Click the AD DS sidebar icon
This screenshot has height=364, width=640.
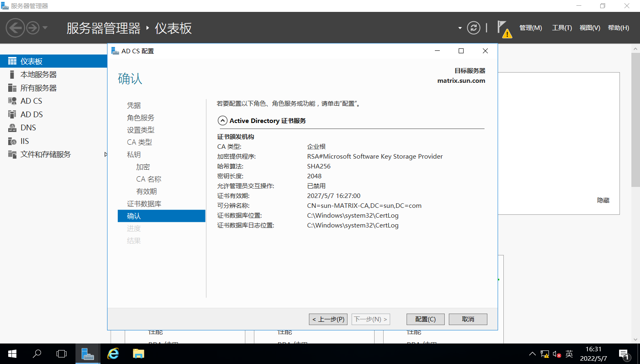(x=12, y=114)
